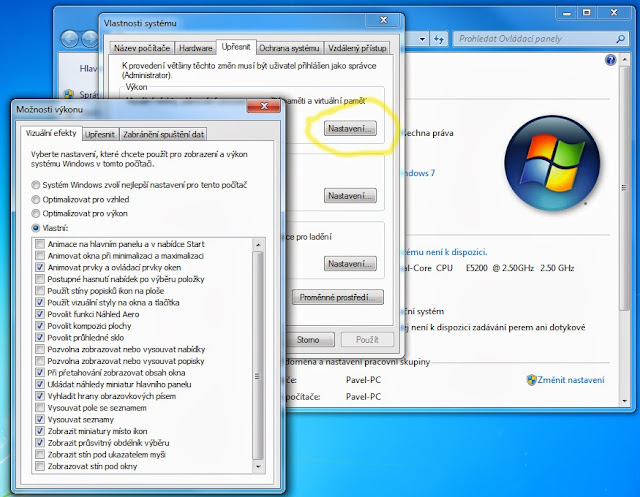
Task: Click the Windows 7 logo image
Action: pyautogui.click(x=552, y=163)
